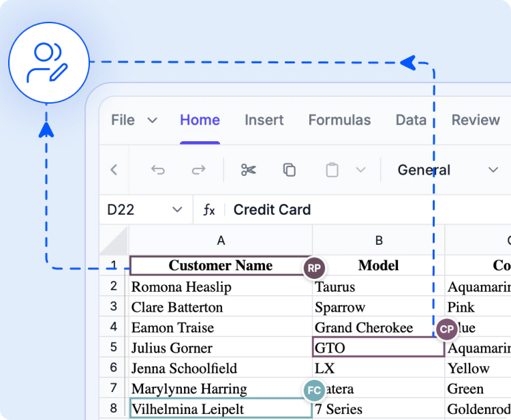The width and height of the screenshot is (511, 420).
Task: Click the Eamon Traise cell
Action: point(221,327)
